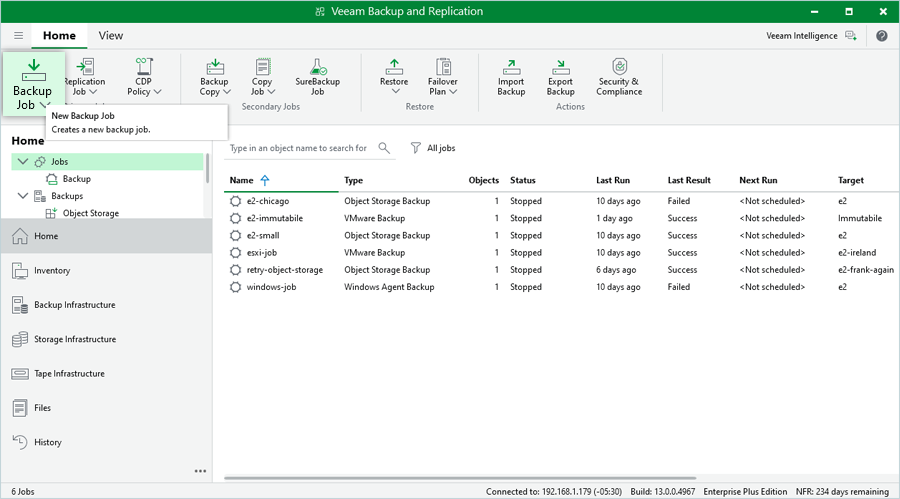The width and height of the screenshot is (900, 499).
Task: Click the help question mark icon
Action: point(881,35)
